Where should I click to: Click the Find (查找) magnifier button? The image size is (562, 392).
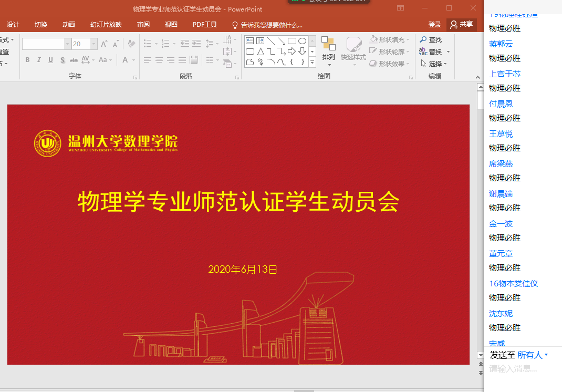tap(431, 39)
